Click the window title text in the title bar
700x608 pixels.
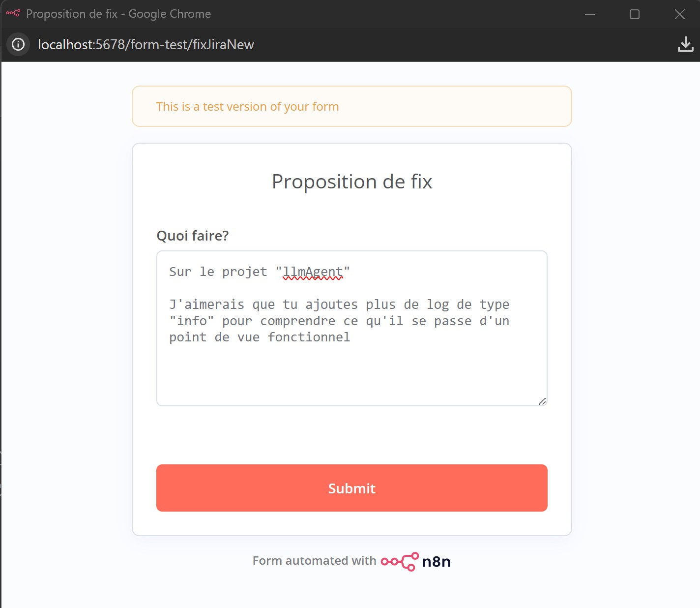click(x=118, y=14)
